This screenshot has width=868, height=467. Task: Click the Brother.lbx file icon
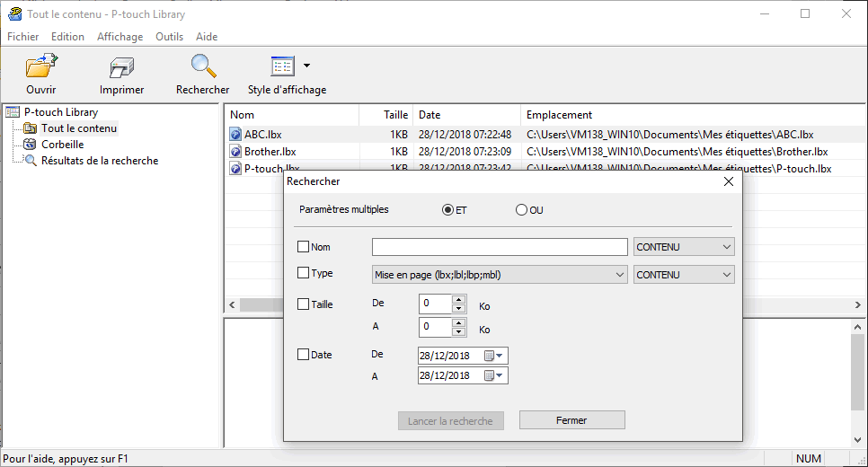(x=235, y=152)
